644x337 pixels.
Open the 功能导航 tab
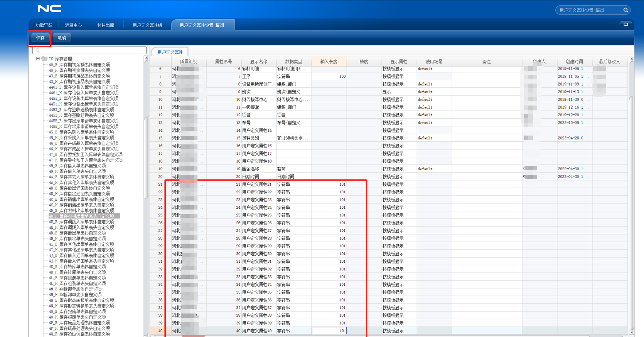pyautogui.click(x=44, y=25)
